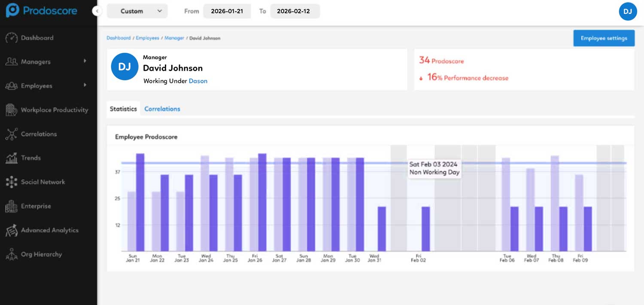Screen dimensions: 644x305
Task: Open the Dason manager link
Action: point(198,81)
